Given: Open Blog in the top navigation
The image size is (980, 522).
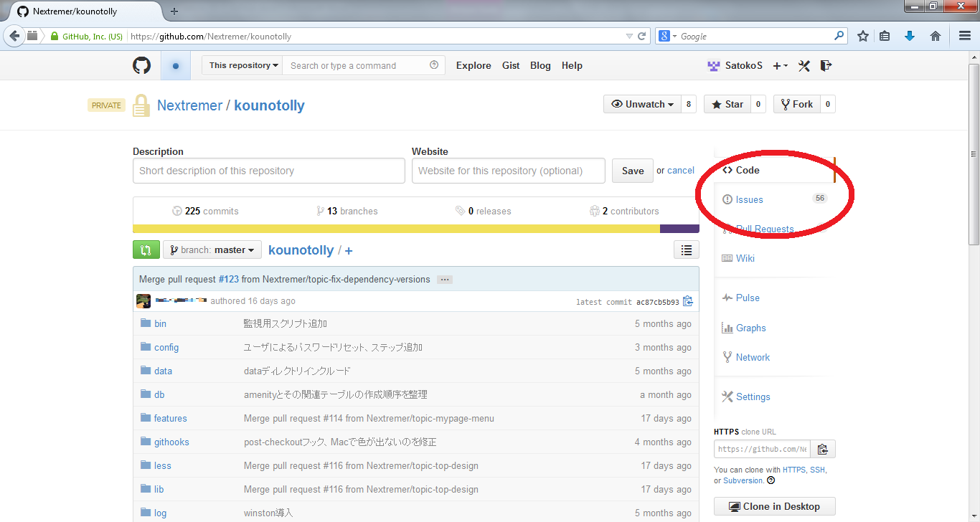Looking at the screenshot, I should pyautogui.click(x=540, y=65).
